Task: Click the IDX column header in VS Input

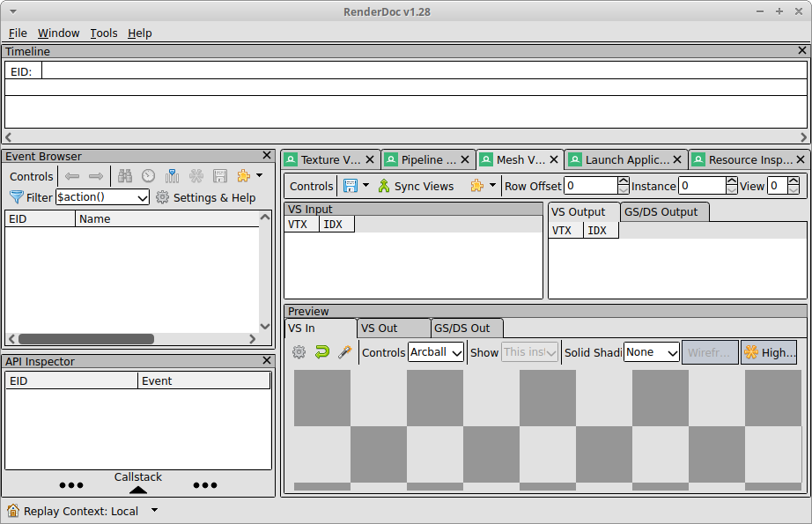Action: (336, 225)
